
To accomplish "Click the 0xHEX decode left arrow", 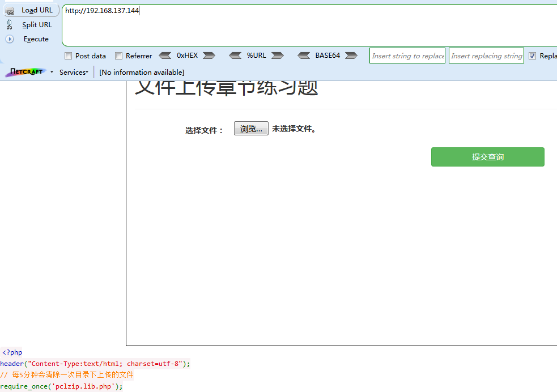I will tap(165, 56).
